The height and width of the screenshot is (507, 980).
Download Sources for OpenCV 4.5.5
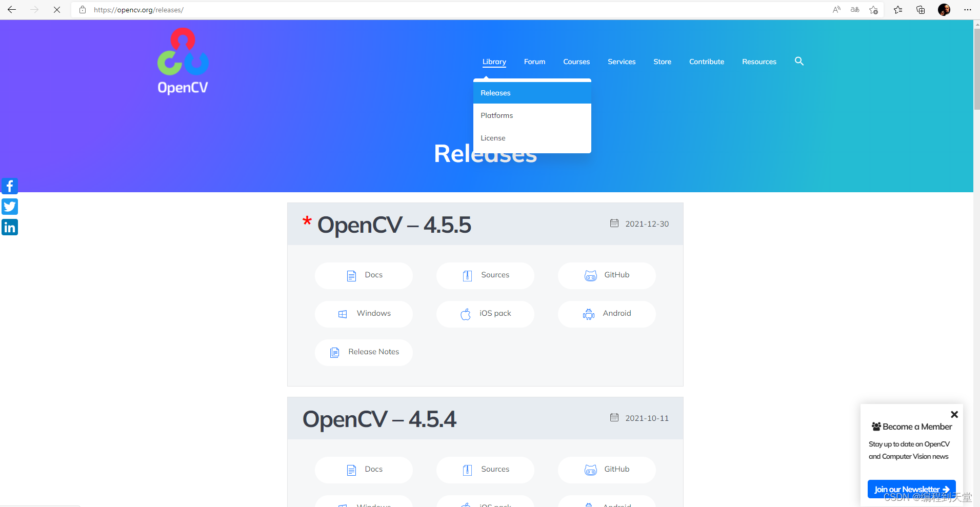click(x=485, y=275)
